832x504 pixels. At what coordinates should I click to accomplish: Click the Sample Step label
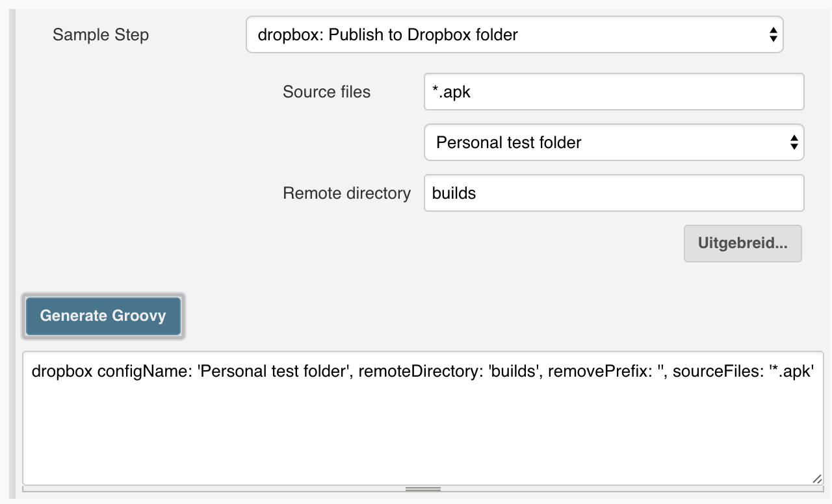pos(101,34)
